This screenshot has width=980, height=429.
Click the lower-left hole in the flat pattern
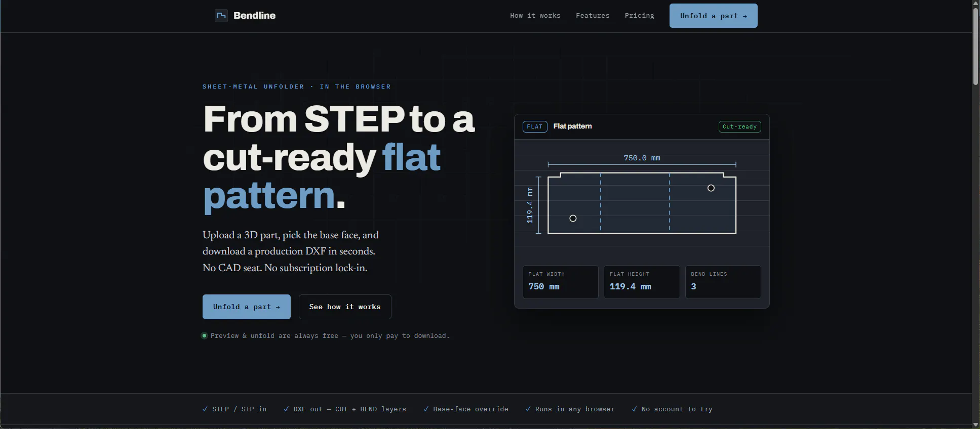click(x=573, y=219)
